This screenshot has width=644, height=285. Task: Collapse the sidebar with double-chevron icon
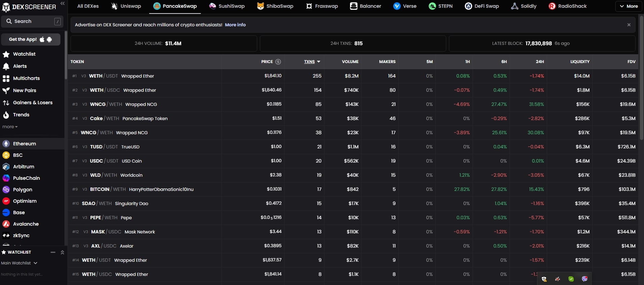(x=62, y=3)
